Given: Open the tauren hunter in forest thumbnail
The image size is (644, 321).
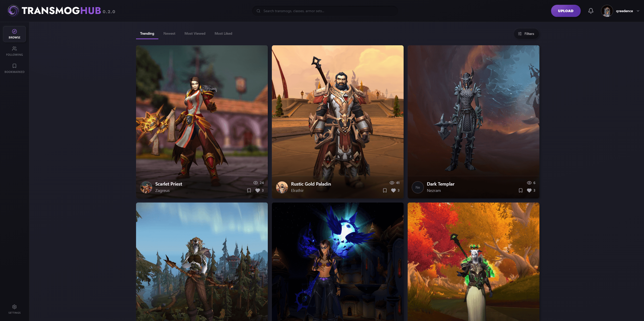Looking at the screenshot, I should [202, 262].
